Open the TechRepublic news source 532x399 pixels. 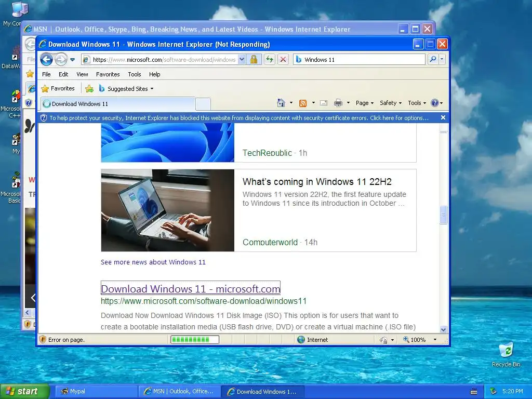pyautogui.click(x=267, y=153)
